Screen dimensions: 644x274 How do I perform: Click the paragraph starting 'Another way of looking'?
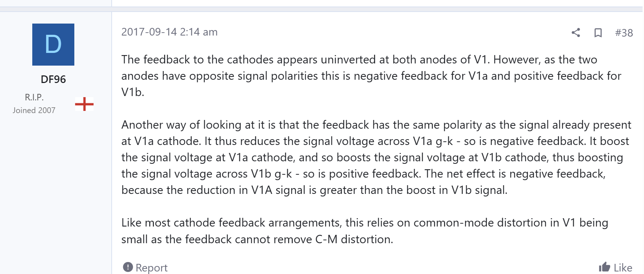[376, 157]
